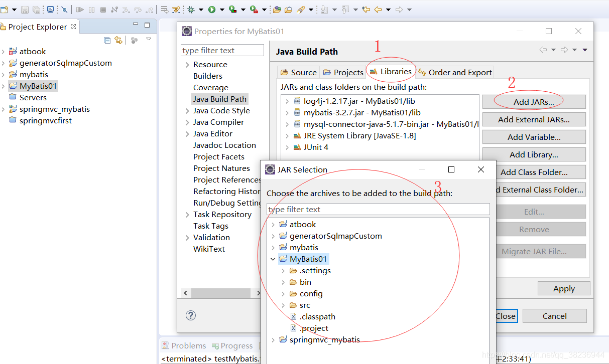The image size is (609, 364).
Task: Click the green Run icon
Action: click(x=212, y=10)
